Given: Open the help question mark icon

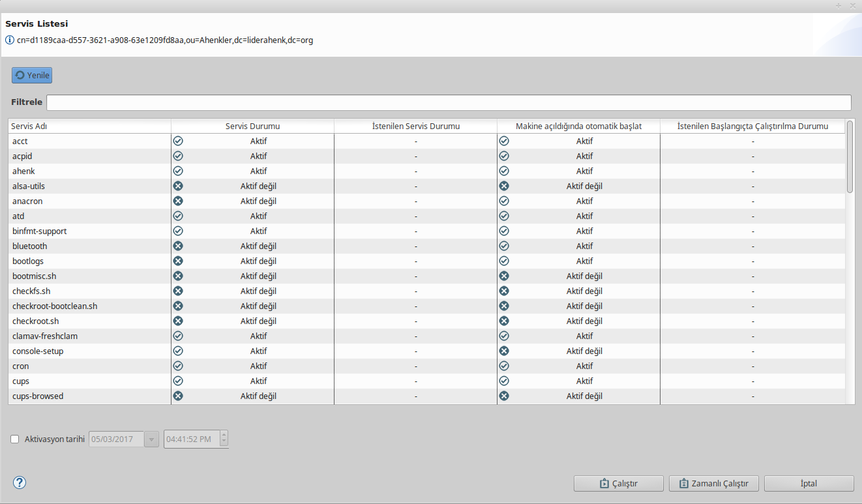Looking at the screenshot, I should pos(20,482).
